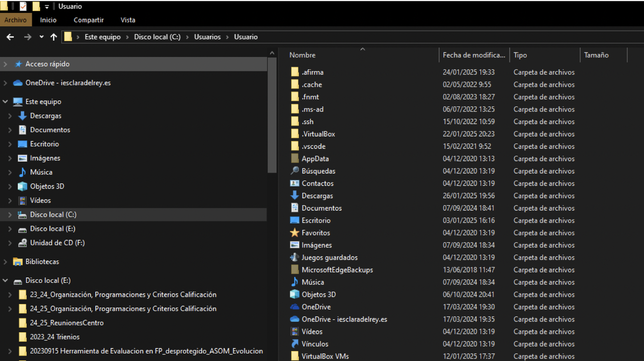This screenshot has width=644, height=361.
Task: Click the Contactos icon in file list
Action: 295,183
